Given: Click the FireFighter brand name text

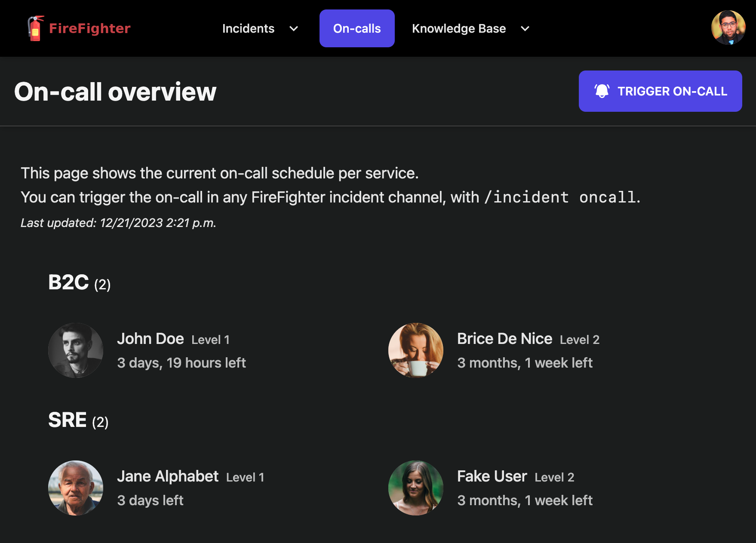Looking at the screenshot, I should [89, 28].
